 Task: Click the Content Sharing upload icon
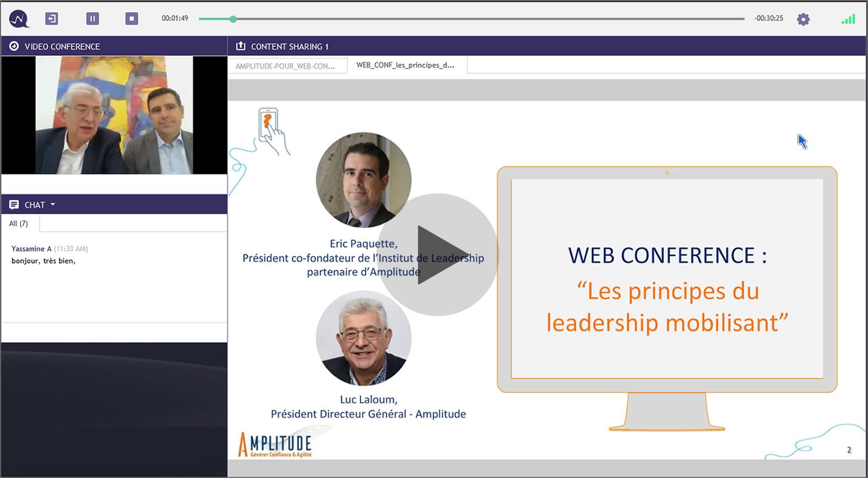[x=240, y=46]
